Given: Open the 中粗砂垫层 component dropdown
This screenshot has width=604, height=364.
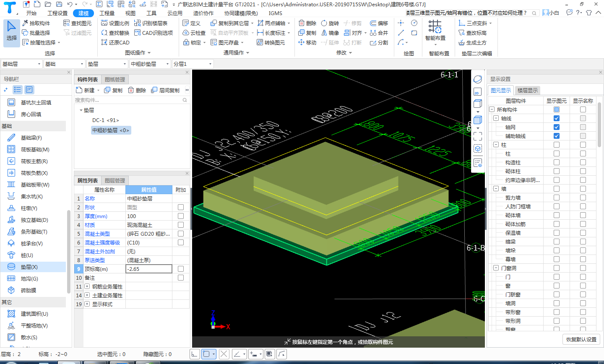Looking at the screenshot, I should (x=150, y=64).
